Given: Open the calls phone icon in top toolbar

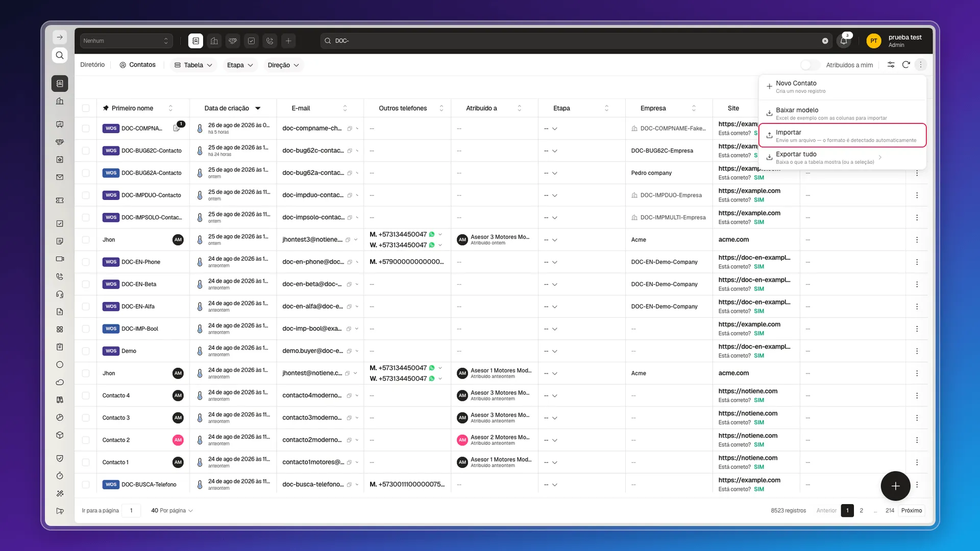Looking at the screenshot, I should pos(270,41).
